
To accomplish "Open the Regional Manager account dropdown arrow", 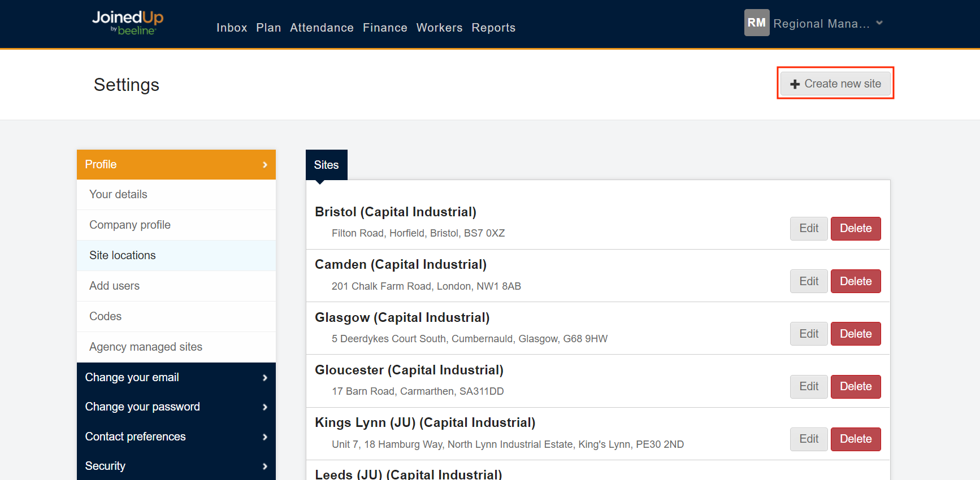I will (879, 23).
